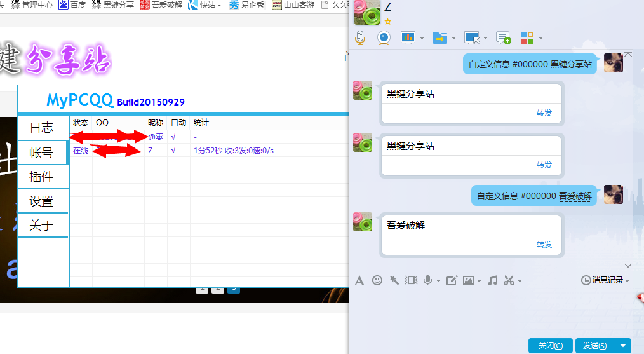Expand the presentation demo dropdown arrow
Screen dimensions: 644x354
coord(422,38)
